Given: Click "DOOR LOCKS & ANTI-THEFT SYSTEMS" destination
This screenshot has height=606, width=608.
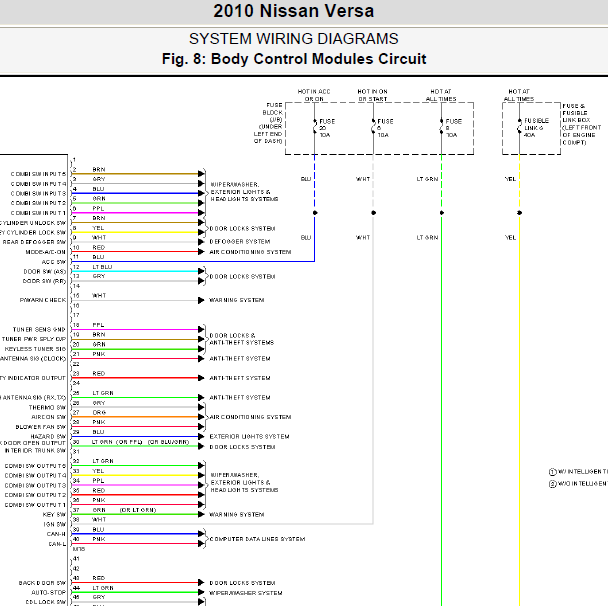Looking at the screenshot, I should 242,339.
